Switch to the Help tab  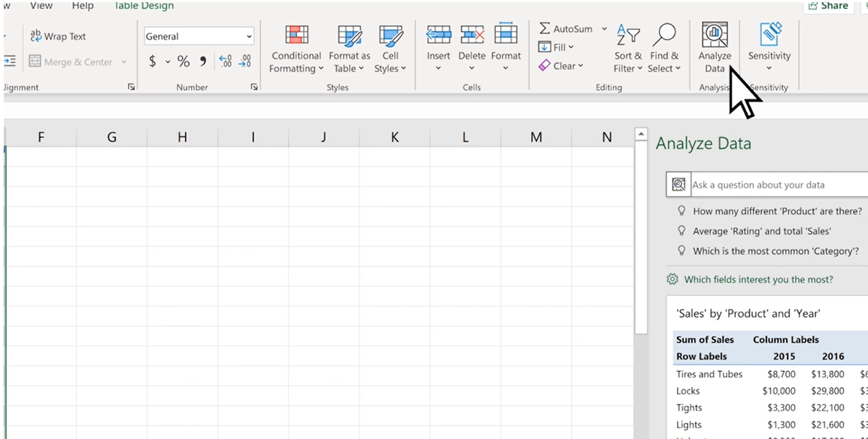[83, 5]
